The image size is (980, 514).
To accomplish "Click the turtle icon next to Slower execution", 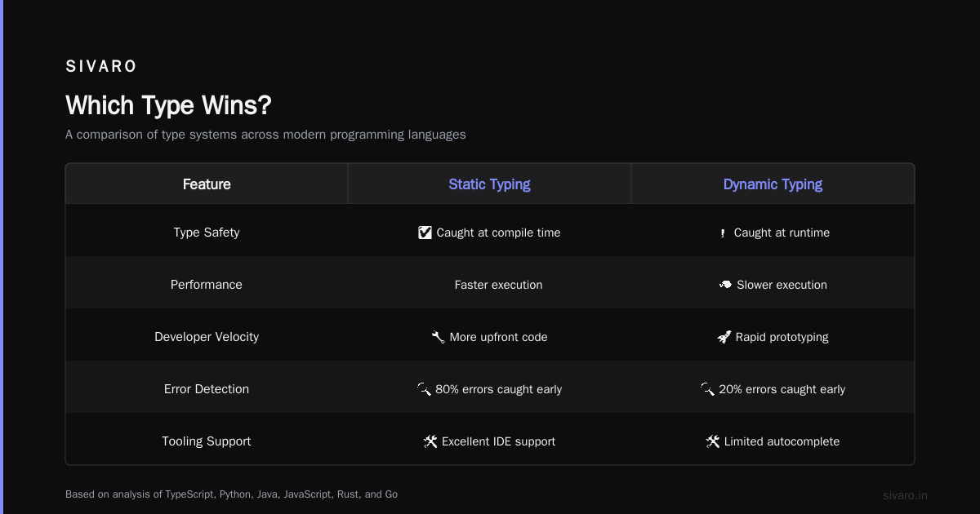I will (x=725, y=285).
